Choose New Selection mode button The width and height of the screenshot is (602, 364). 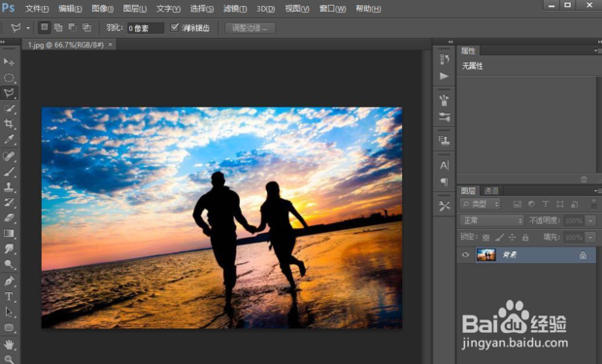coord(45,27)
